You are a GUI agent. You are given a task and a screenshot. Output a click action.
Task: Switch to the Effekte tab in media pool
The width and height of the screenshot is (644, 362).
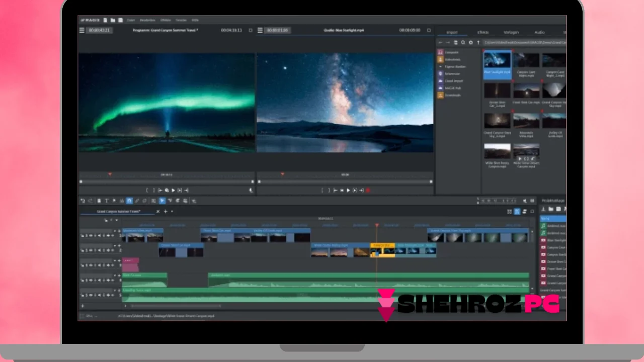[483, 32]
